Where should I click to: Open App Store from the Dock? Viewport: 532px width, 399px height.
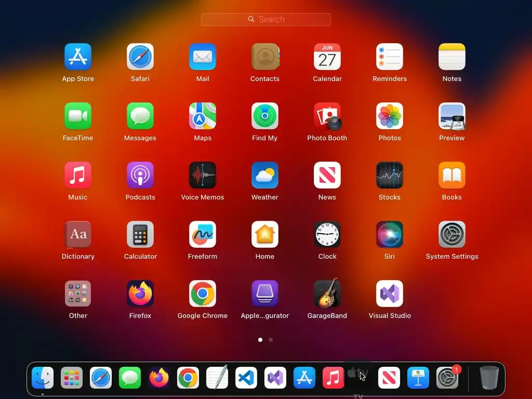(x=304, y=378)
